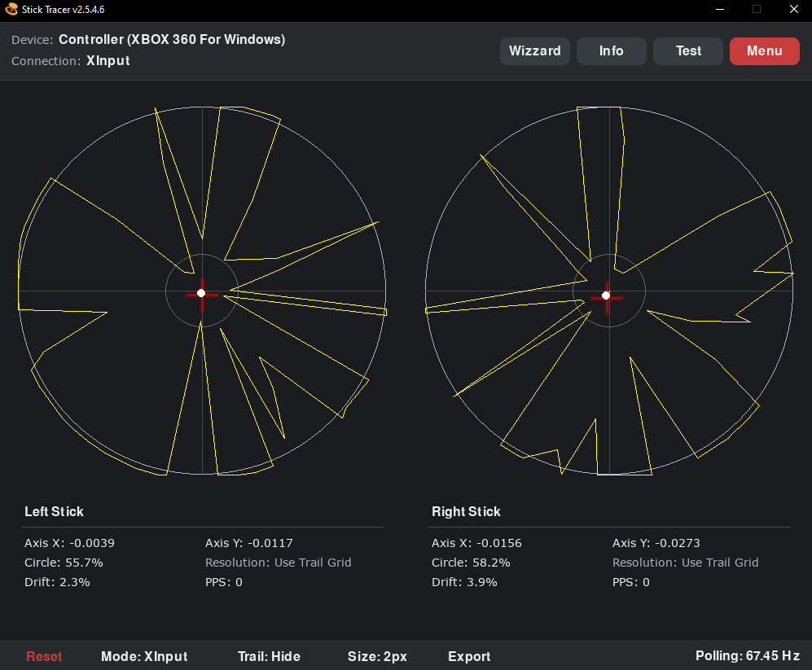Click the Connection XInput value

tap(108, 60)
